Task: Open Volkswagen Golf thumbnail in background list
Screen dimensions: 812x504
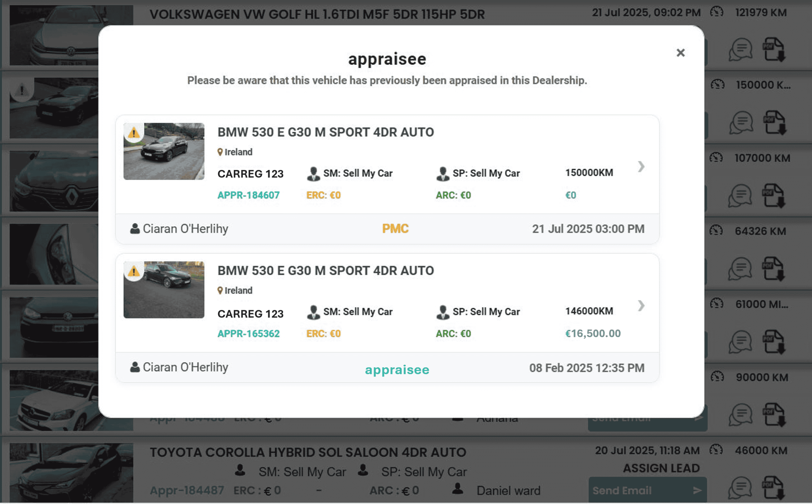Action: pos(71,35)
